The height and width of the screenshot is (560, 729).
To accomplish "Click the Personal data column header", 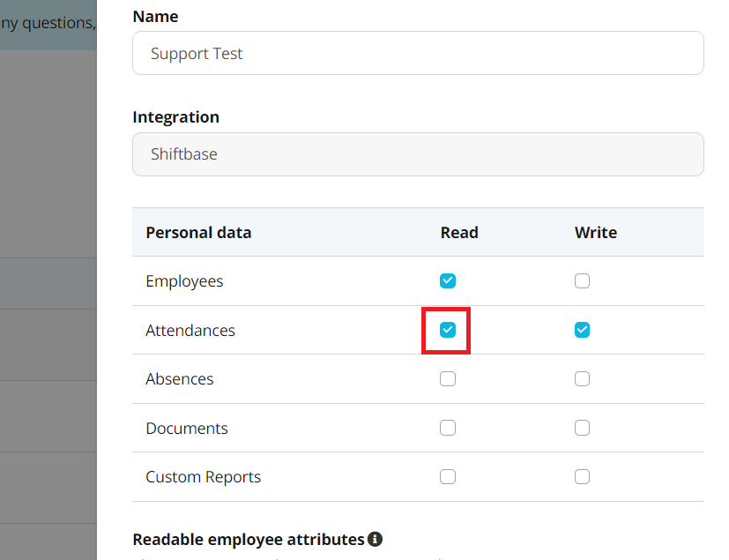I will [x=198, y=233].
